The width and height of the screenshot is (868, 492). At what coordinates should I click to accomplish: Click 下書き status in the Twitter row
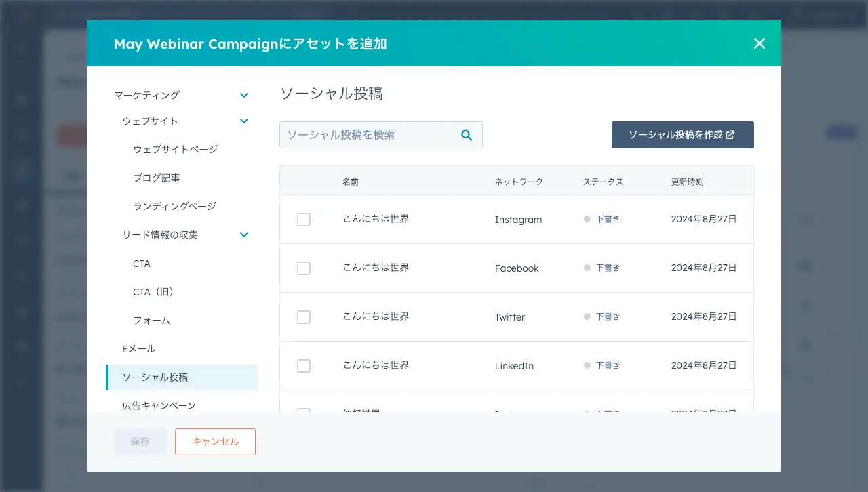(608, 316)
